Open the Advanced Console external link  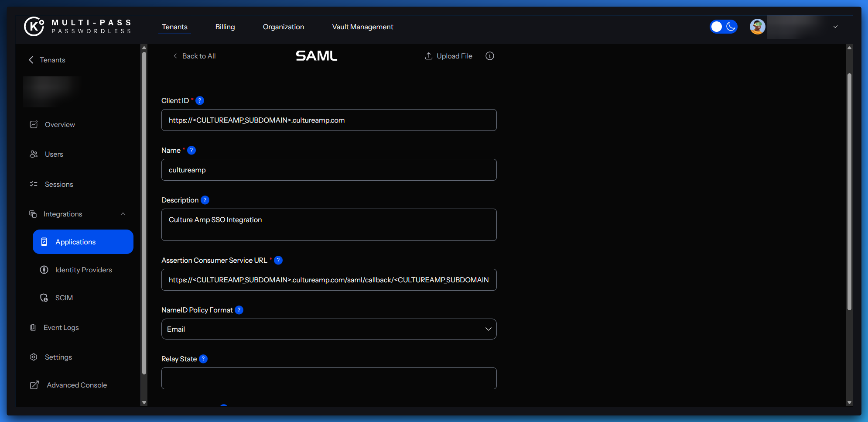coord(76,385)
